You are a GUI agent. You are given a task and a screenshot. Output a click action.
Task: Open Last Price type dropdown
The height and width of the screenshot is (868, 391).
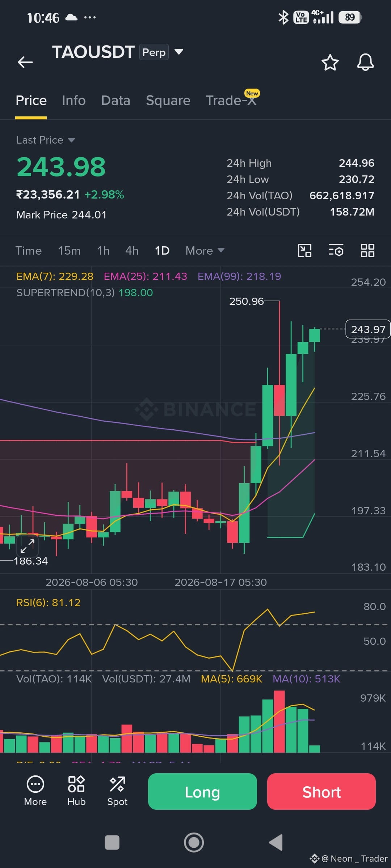[x=46, y=140]
